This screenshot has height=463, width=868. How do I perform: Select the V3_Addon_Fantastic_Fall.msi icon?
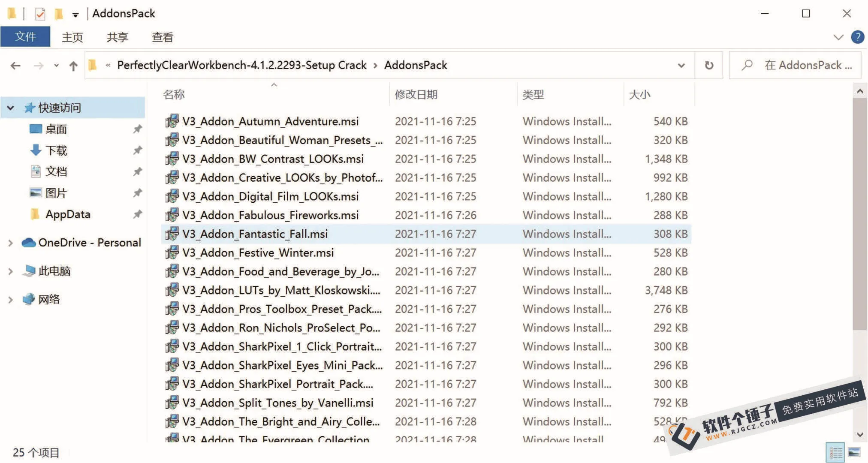[x=172, y=234]
